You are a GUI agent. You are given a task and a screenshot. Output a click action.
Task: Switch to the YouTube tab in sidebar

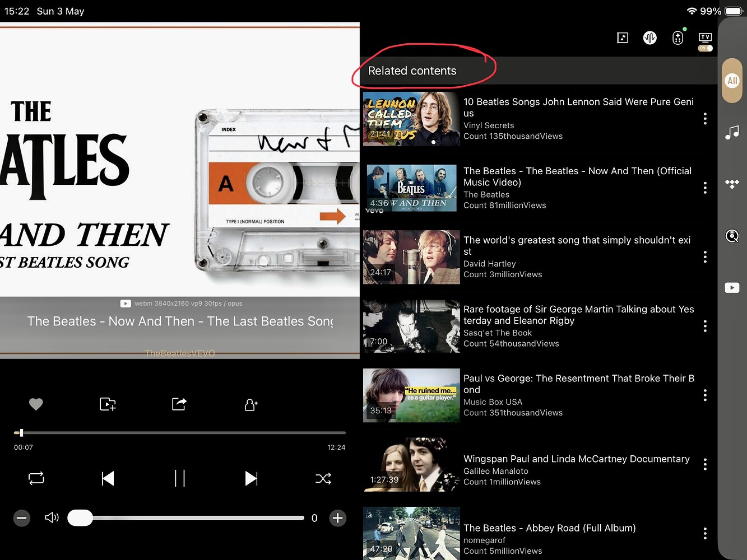coord(732,288)
